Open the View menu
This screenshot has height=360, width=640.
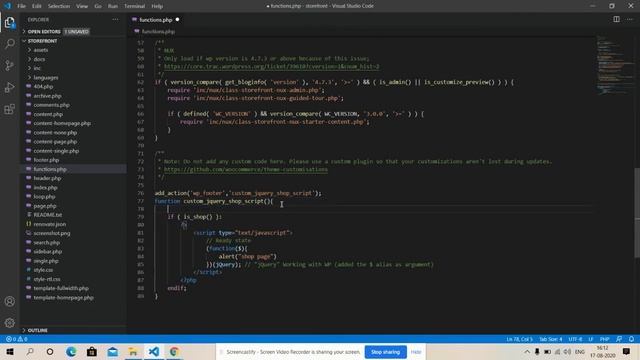(x=82, y=6)
